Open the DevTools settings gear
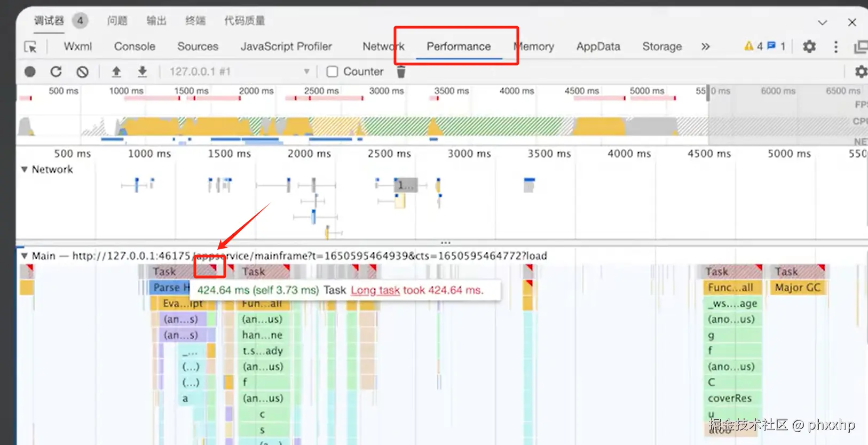868x445 pixels. click(x=809, y=46)
